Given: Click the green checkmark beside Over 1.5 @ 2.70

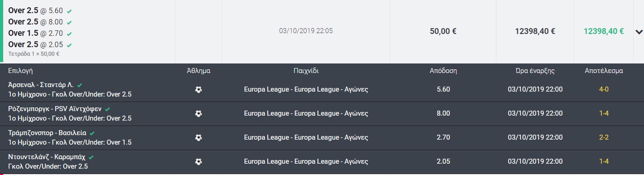Looking at the screenshot, I should (x=69, y=34).
